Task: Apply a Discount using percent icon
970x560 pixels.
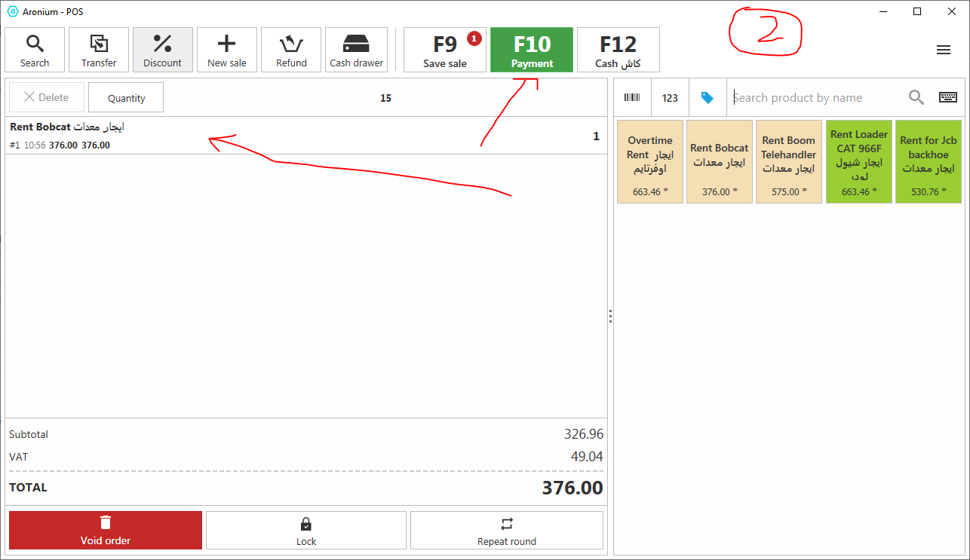Action: click(x=163, y=50)
